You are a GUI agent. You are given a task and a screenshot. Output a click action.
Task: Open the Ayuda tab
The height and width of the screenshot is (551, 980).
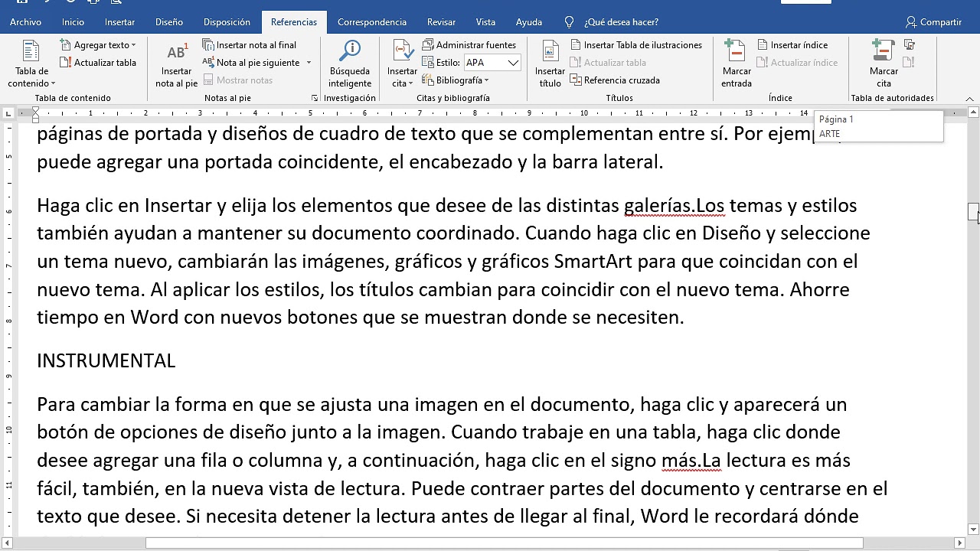point(529,22)
